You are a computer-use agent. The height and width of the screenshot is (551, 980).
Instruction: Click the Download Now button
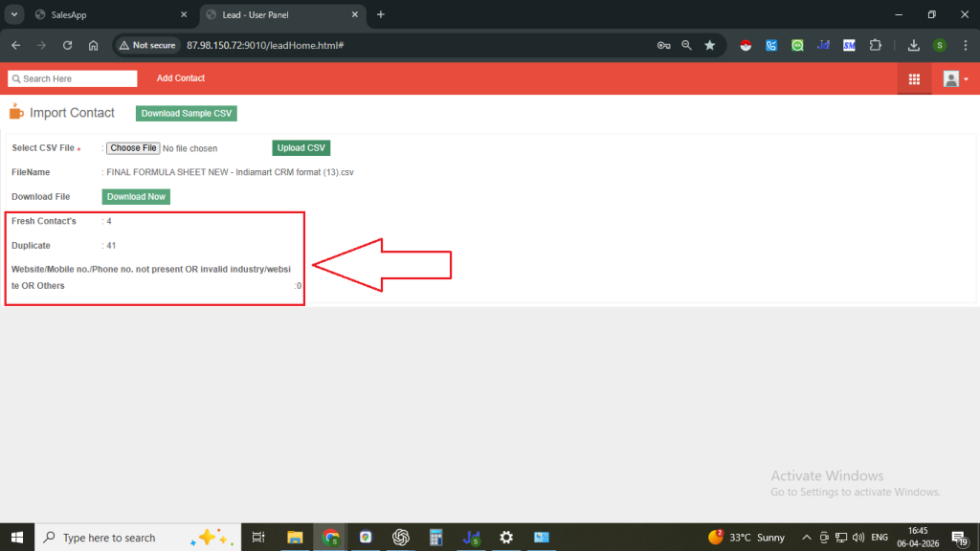136,196
